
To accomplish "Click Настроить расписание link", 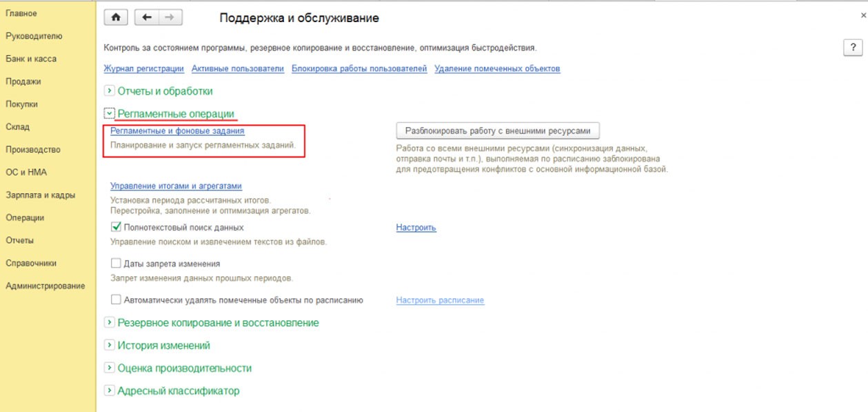I will [x=440, y=300].
